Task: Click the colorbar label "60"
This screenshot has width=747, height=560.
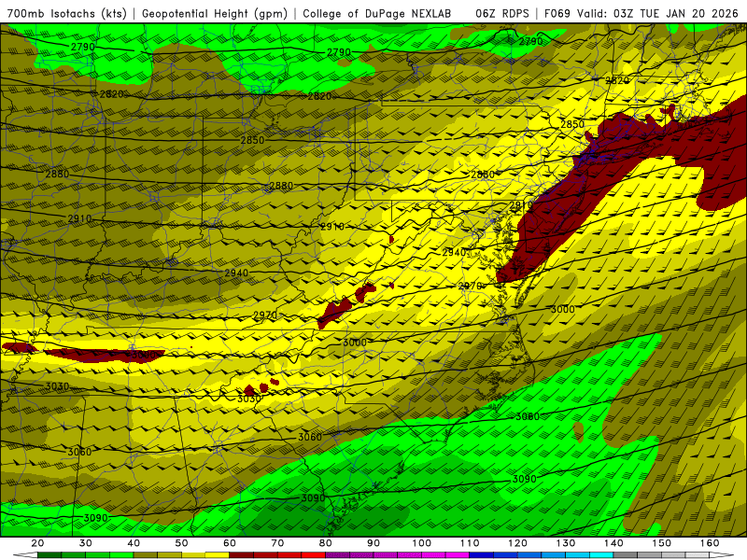Action: [x=230, y=543]
